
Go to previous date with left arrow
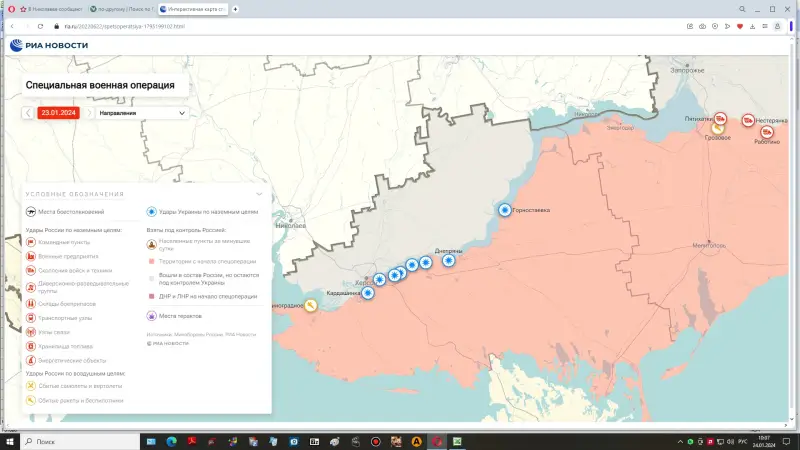click(28, 113)
